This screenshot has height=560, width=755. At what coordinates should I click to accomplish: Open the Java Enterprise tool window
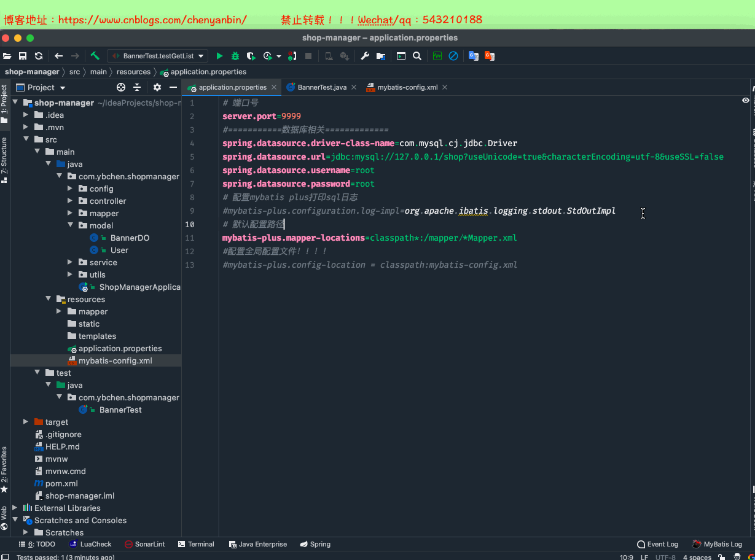pyautogui.click(x=257, y=544)
